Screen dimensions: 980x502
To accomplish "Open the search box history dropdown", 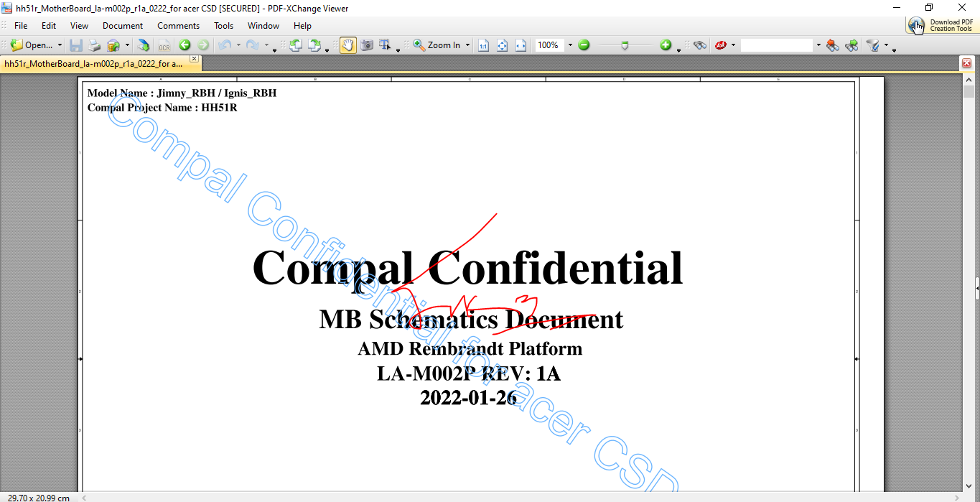I will pos(818,45).
